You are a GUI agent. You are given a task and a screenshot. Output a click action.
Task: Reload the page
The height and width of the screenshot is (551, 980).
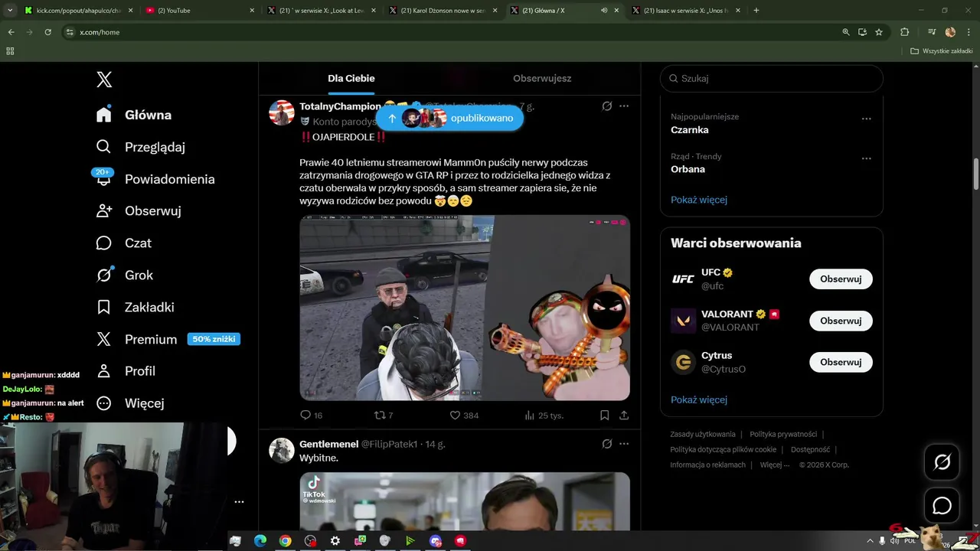click(x=47, y=32)
